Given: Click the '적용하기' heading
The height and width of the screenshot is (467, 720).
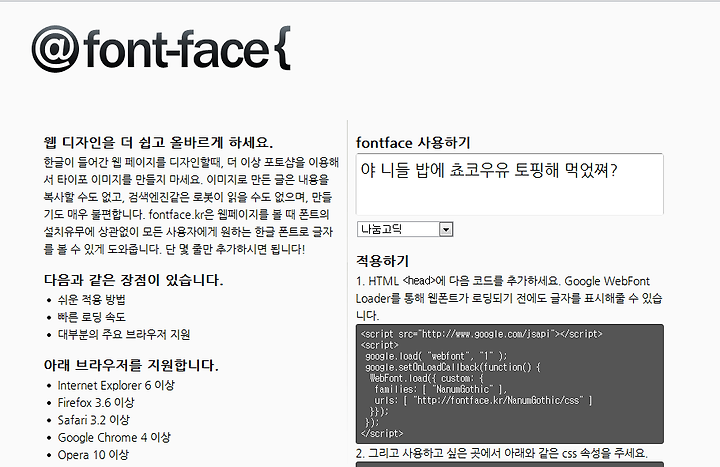Looking at the screenshot, I should (x=382, y=261).
